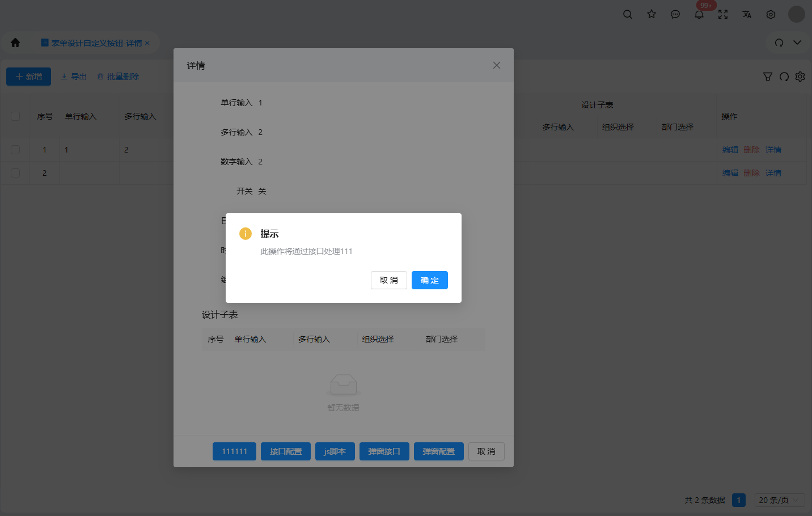
Task: Open notifications bell with 99+ badge
Action: (699, 14)
